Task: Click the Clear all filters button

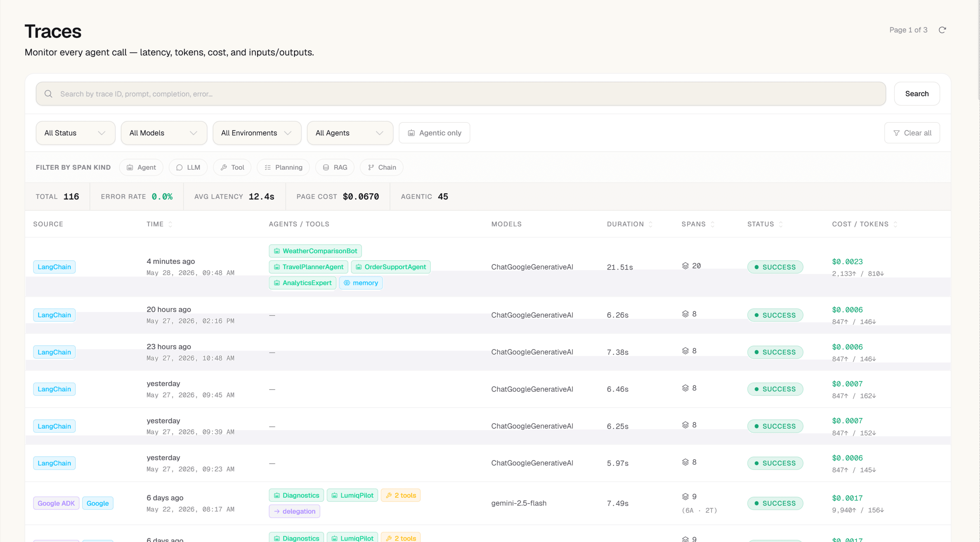Action: (x=912, y=133)
